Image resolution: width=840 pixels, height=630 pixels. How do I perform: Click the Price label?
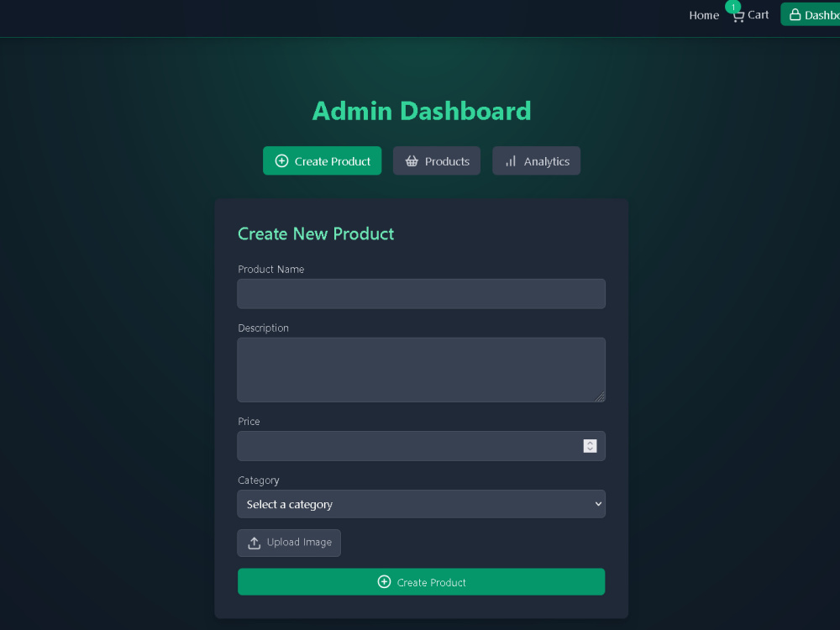249,421
